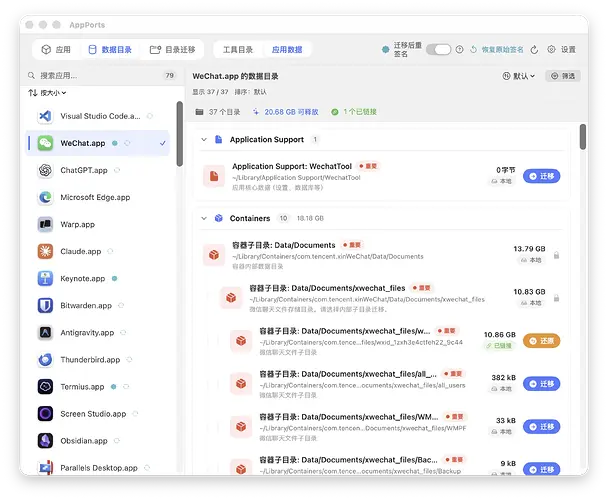Switch to the 目录迁移 tab

pos(172,50)
